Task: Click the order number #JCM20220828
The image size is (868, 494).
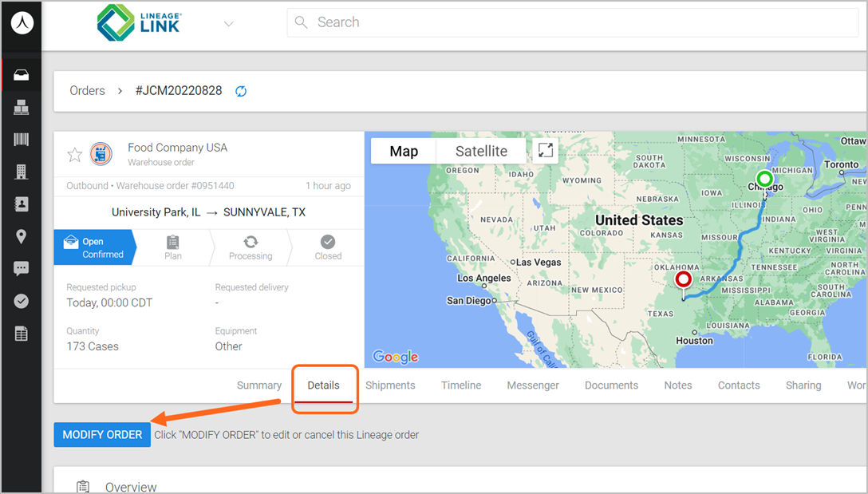Action: click(178, 91)
